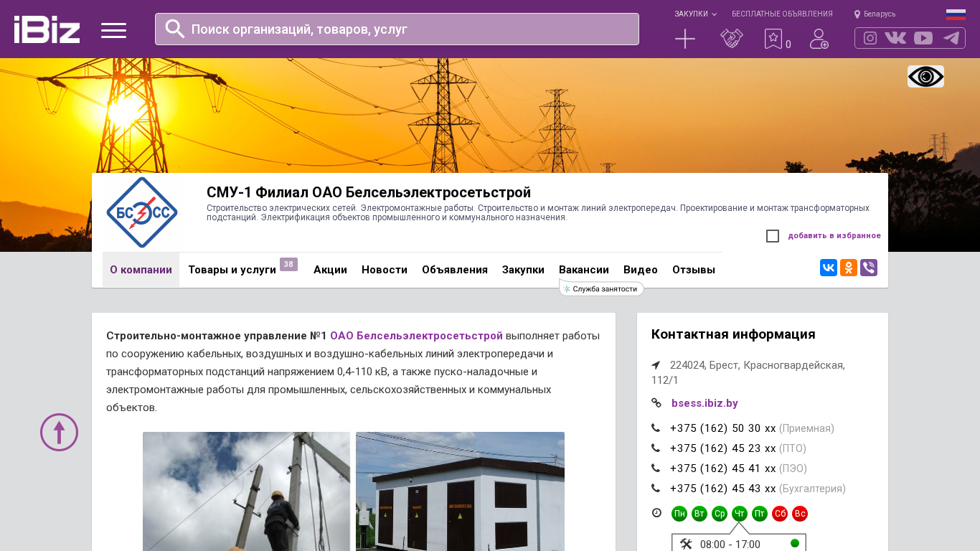Select Wednesday (Ср) schedule day
This screenshot has width=980, height=551.
click(x=720, y=514)
